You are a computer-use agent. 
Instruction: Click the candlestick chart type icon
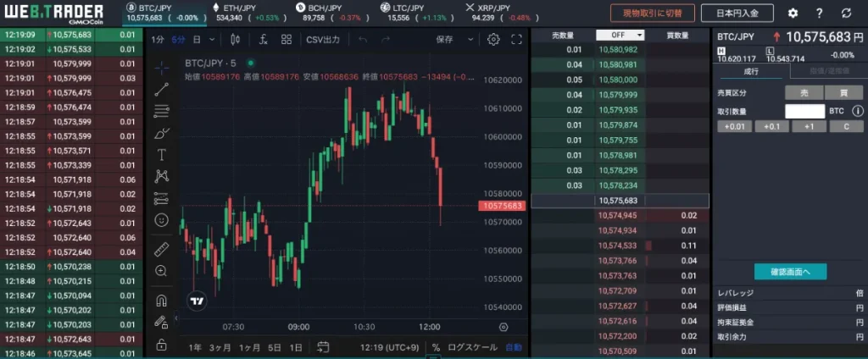(x=235, y=39)
